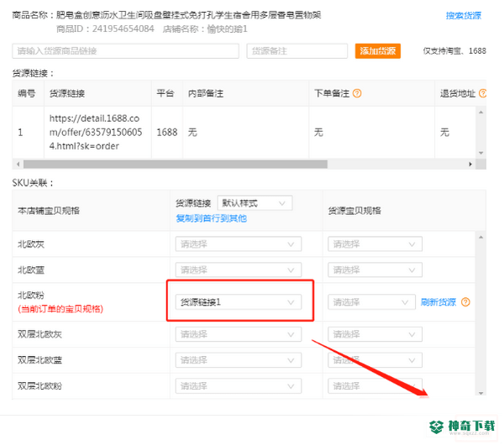504x445 pixels.
Task: Click left arrow of horizontal scrollbar
Action: [x=18, y=165]
